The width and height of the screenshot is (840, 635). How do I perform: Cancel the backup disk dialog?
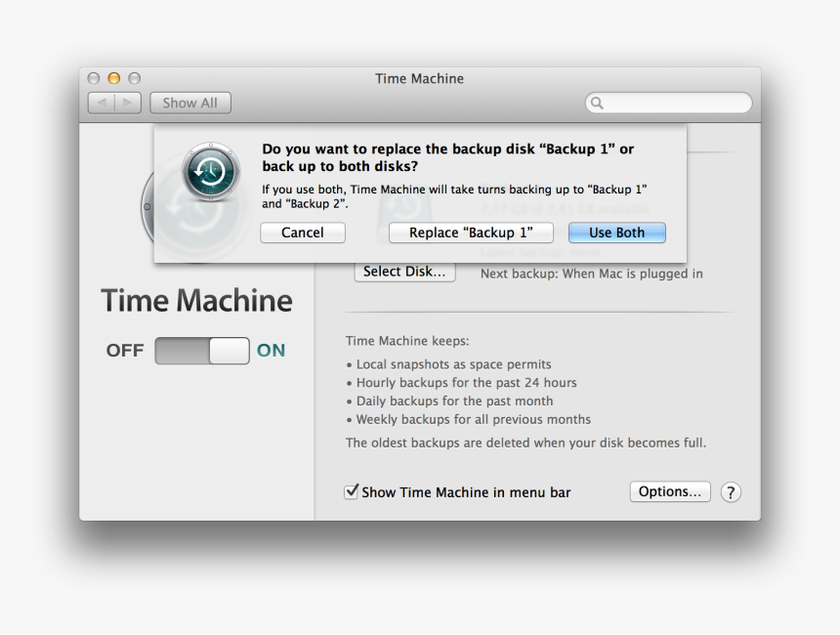(x=303, y=233)
